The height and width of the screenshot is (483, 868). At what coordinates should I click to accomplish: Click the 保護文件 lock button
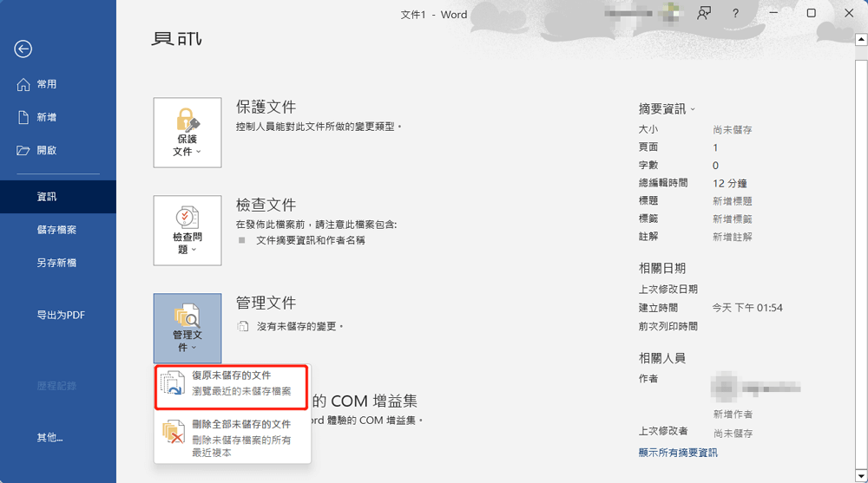[x=187, y=133]
